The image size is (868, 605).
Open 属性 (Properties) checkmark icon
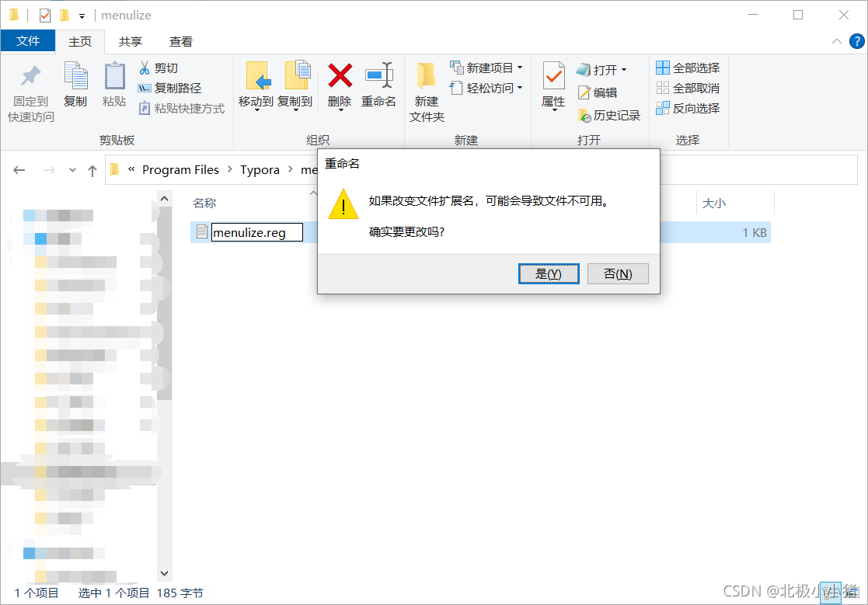[x=553, y=76]
